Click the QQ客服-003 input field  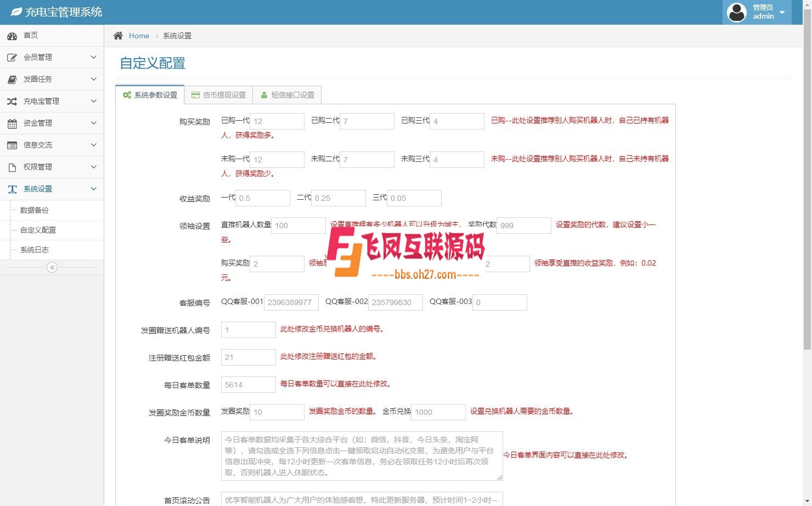pyautogui.click(x=500, y=302)
